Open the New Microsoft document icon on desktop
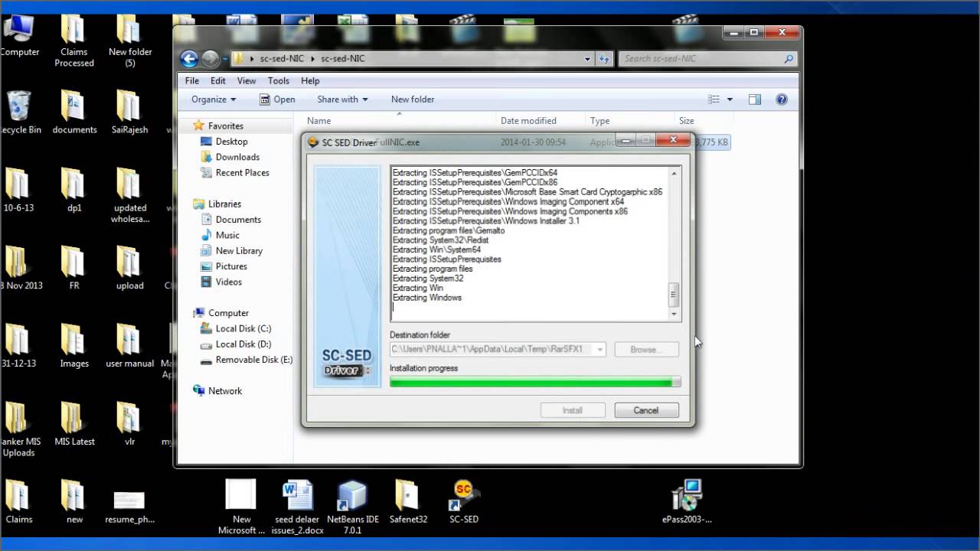 pyautogui.click(x=241, y=507)
